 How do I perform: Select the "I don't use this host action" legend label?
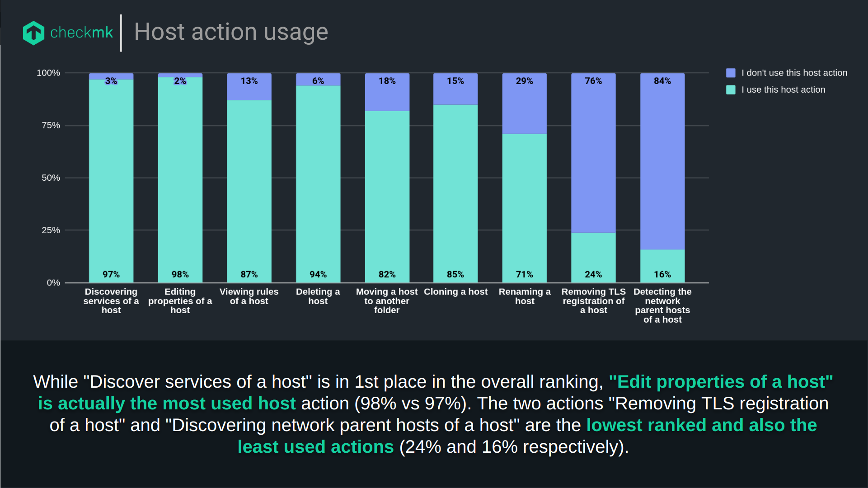point(794,73)
